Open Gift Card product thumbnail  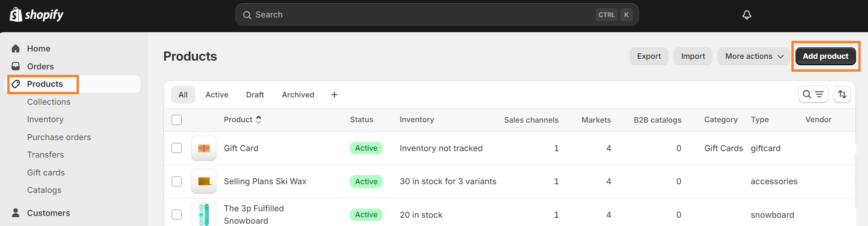click(204, 148)
